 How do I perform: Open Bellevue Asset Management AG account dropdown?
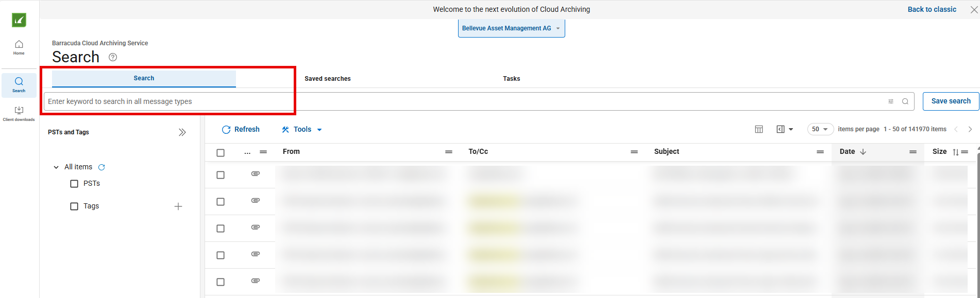point(511,28)
